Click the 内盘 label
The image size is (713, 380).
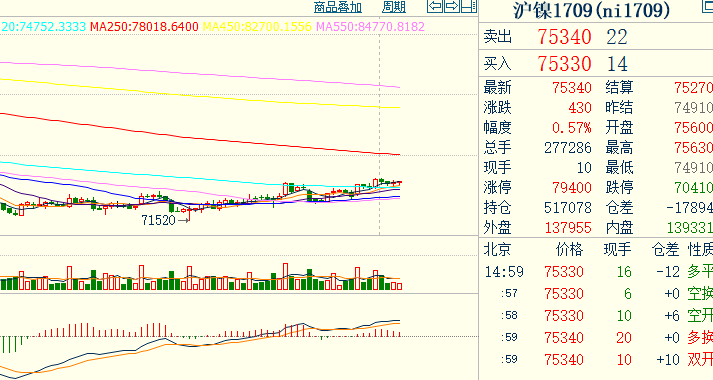click(619, 228)
